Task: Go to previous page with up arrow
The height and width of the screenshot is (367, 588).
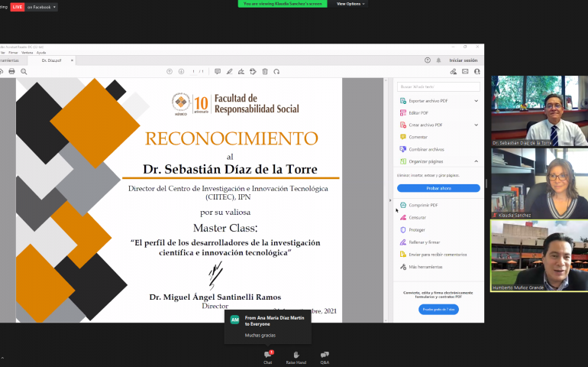Action: [170, 71]
